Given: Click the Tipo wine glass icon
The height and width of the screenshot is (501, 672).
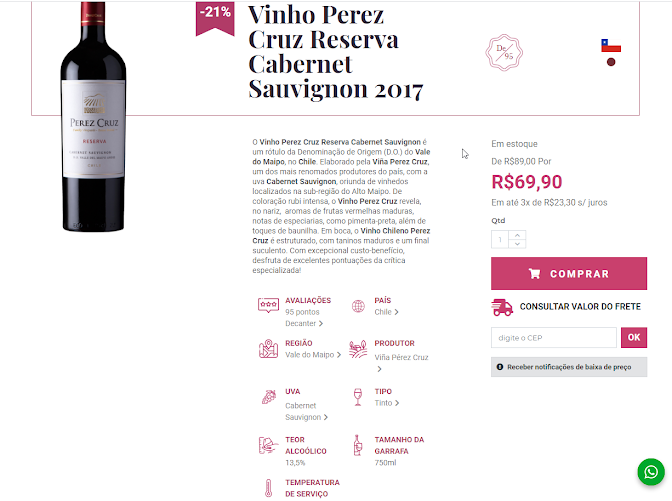Looking at the screenshot, I should [357, 397].
